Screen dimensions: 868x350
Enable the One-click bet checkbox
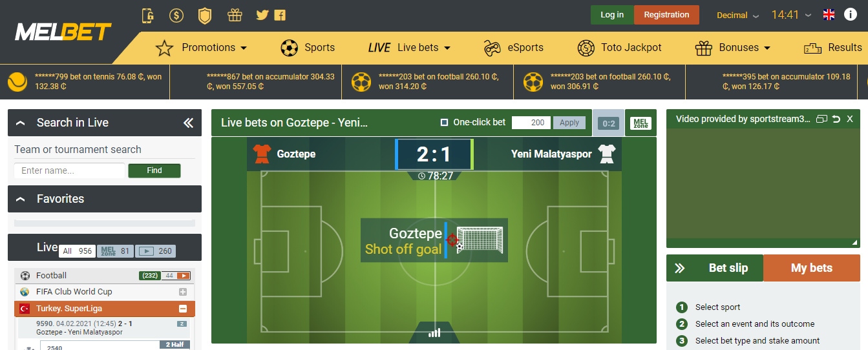point(444,122)
